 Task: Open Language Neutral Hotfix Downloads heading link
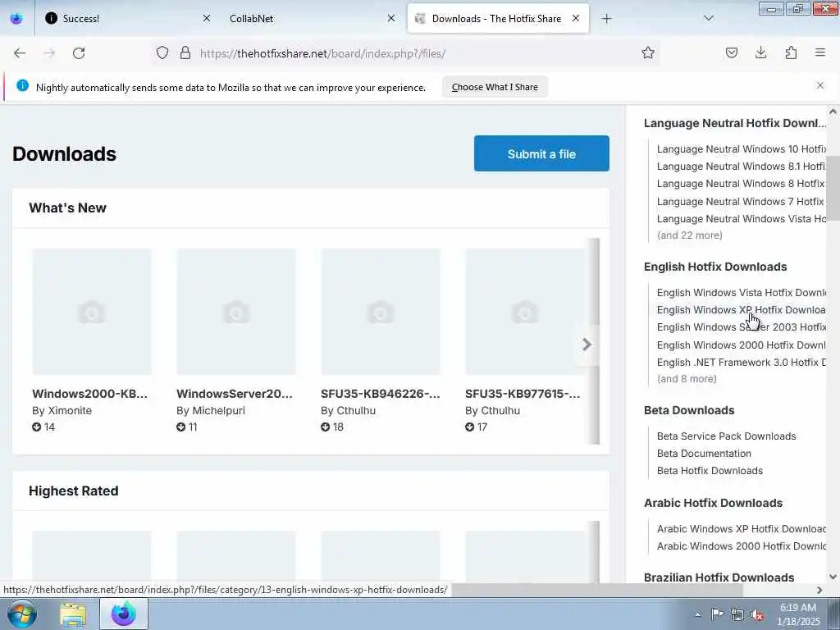pos(734,123)
